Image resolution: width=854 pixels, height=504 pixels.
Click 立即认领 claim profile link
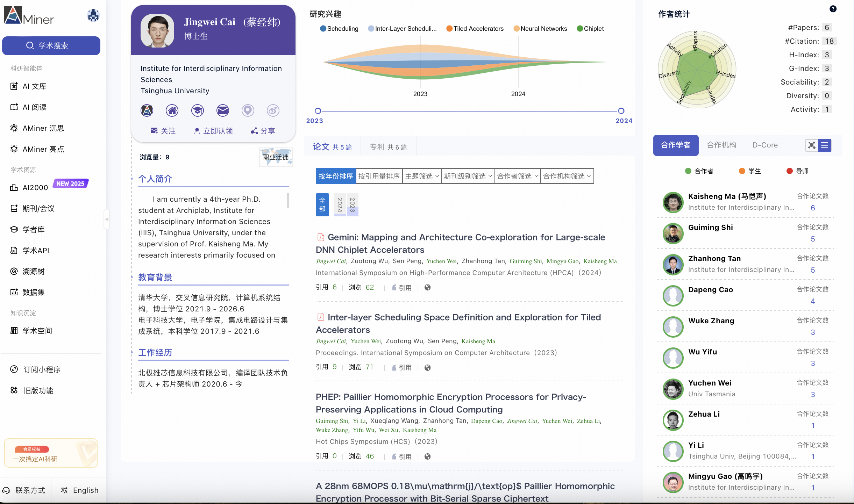tap(213, 131)
